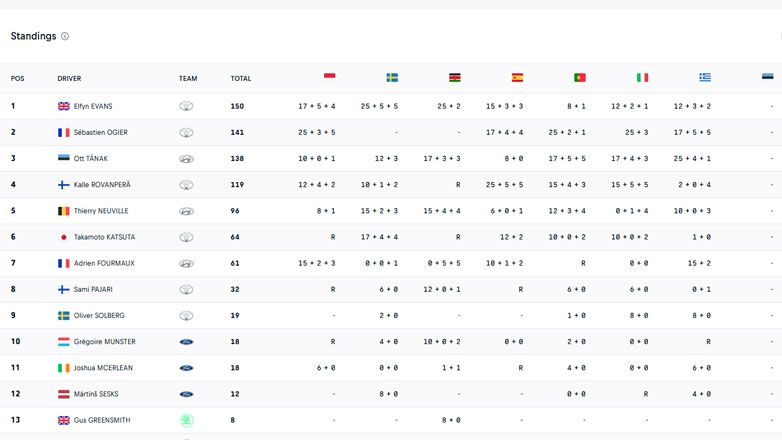The height and width of the screenshot is (440, 782).
Task: Open the Greece flag rally column
Action: point(705,78)
